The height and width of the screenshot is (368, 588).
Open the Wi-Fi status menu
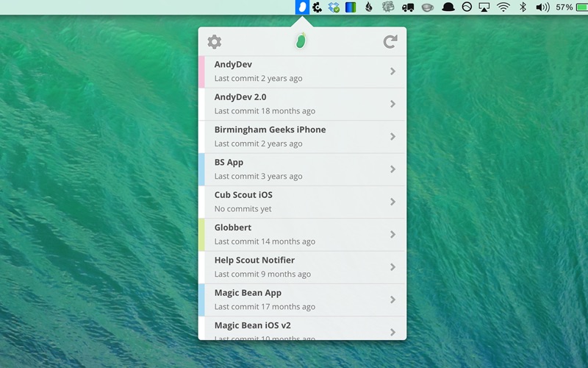(503, 7)
